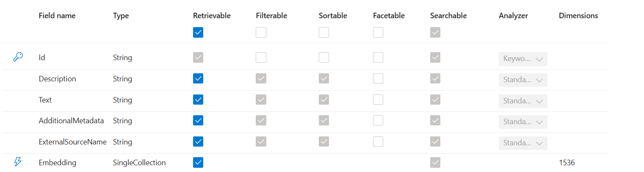The image size is (644, 172).
Task: Click the key icon beside Id field
Action: point(18,57)
